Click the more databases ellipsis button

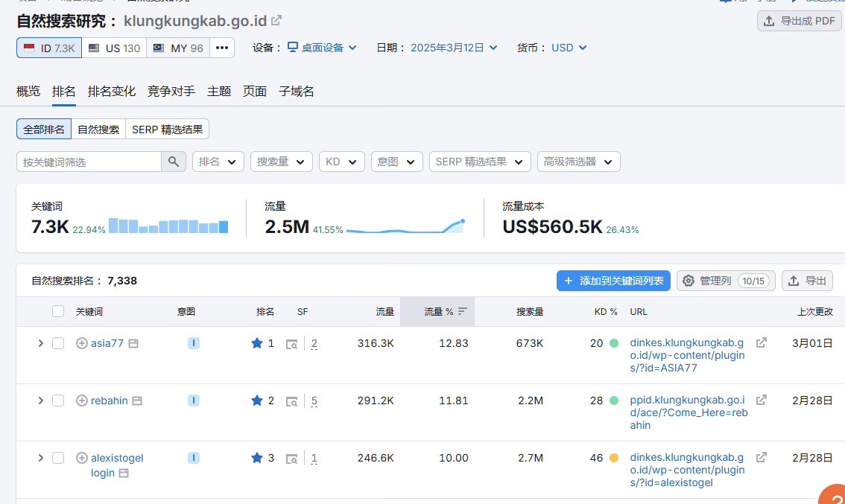click(x=222, y=48)
